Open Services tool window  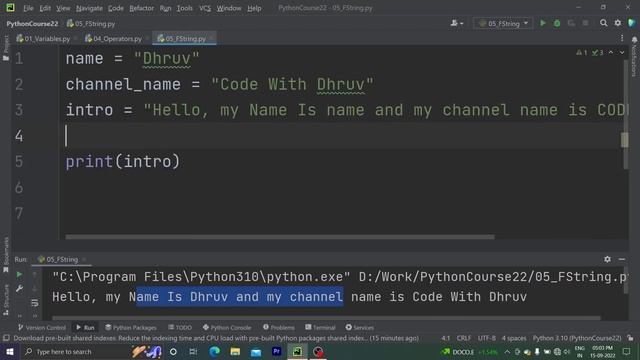pyautogui.click(x=360, y=327)
